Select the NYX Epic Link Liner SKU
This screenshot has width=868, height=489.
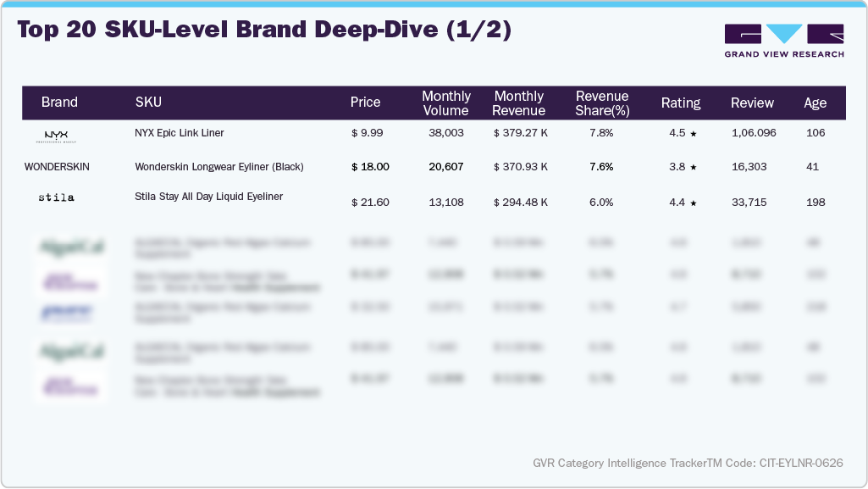pyautogui.click(x=180, y=133)
